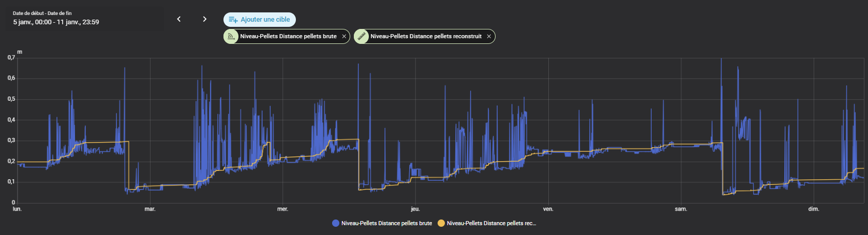Viewport: 868px width, 235px height.
Task: Click the ruler icon on pellets reconstruit chip
Action: point(362,37)
